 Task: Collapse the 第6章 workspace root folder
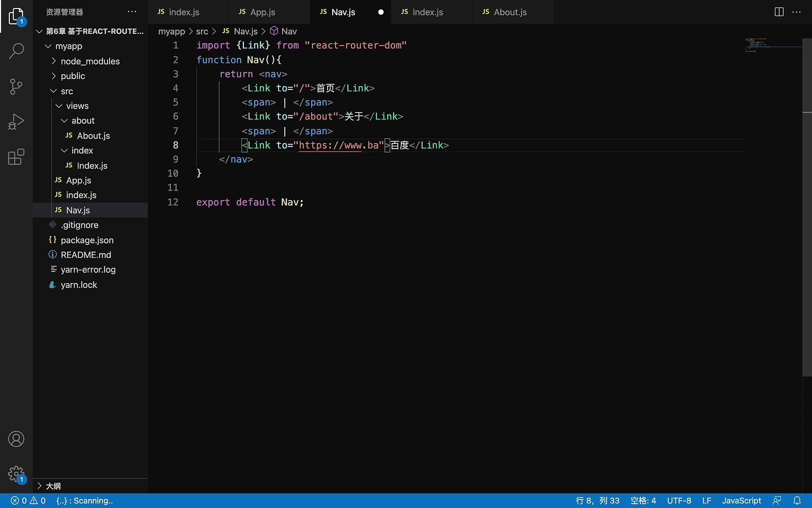(39, 31)
